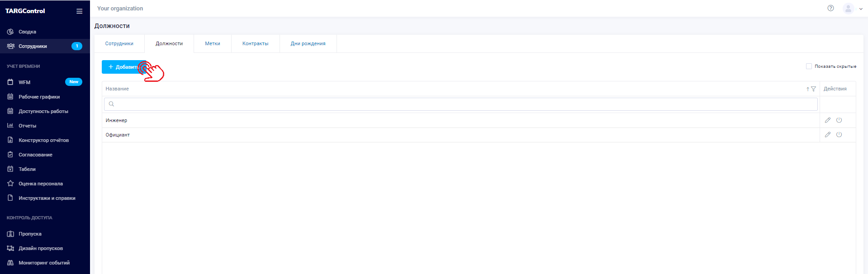Click the Пропуска badge icon
Image resolution: width=868 pixels, height=274 pixels.
point(10,234)
